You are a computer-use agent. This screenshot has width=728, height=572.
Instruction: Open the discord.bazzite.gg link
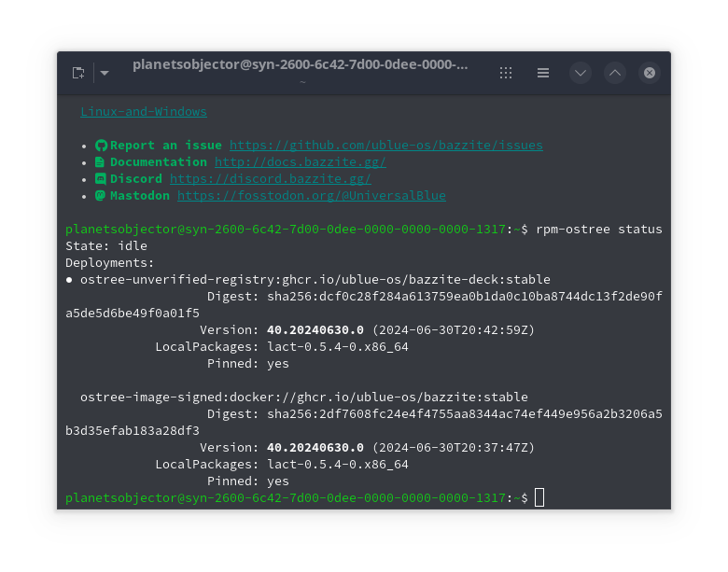click(271, 179)
